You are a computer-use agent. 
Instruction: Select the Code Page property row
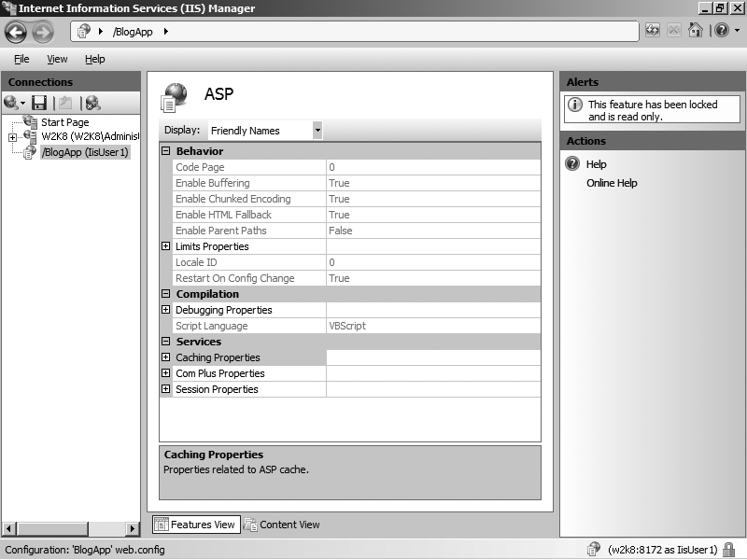(357, 167)
